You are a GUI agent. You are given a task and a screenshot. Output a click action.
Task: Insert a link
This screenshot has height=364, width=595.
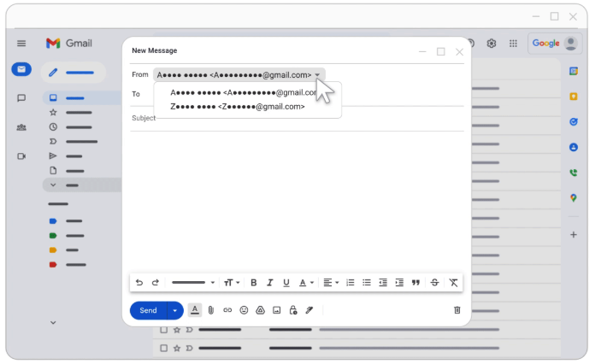click(227, 310)
